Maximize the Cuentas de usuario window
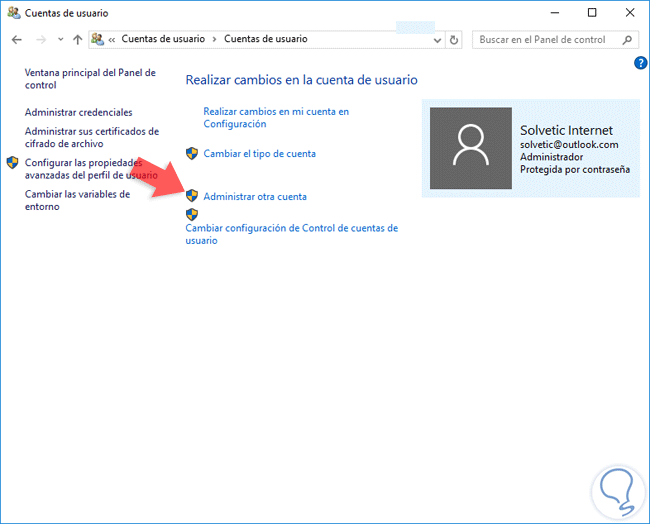 click(592, 13)
